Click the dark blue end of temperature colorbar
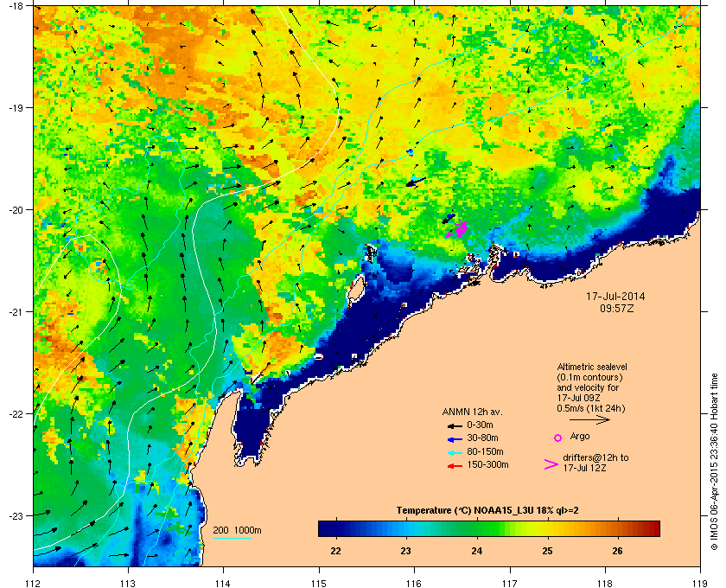Screen dimensions: 726x588 click(327, 528)
